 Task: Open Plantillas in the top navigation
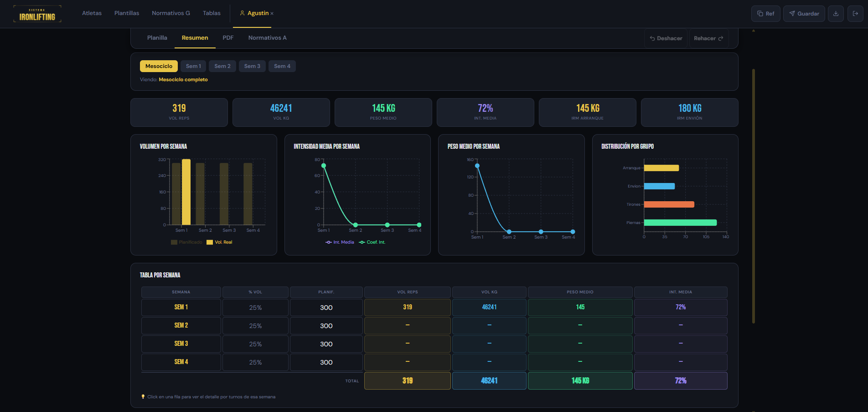pos(127,13)
